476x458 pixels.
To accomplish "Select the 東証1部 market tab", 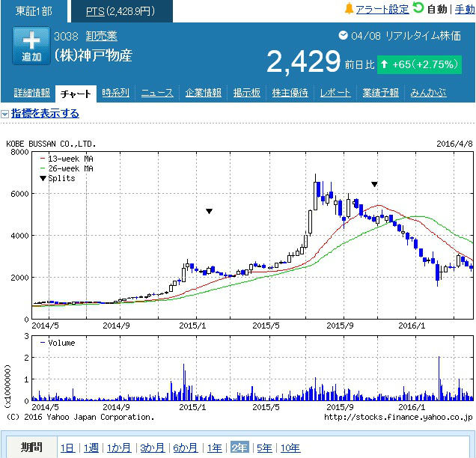I will pos(34,11).
